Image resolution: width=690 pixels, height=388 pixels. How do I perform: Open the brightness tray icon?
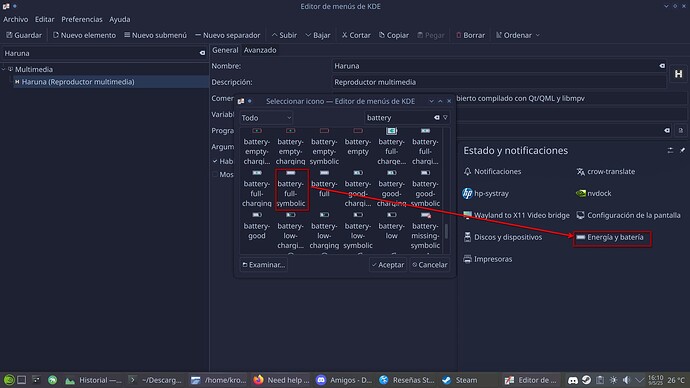(x=613, y=380)
